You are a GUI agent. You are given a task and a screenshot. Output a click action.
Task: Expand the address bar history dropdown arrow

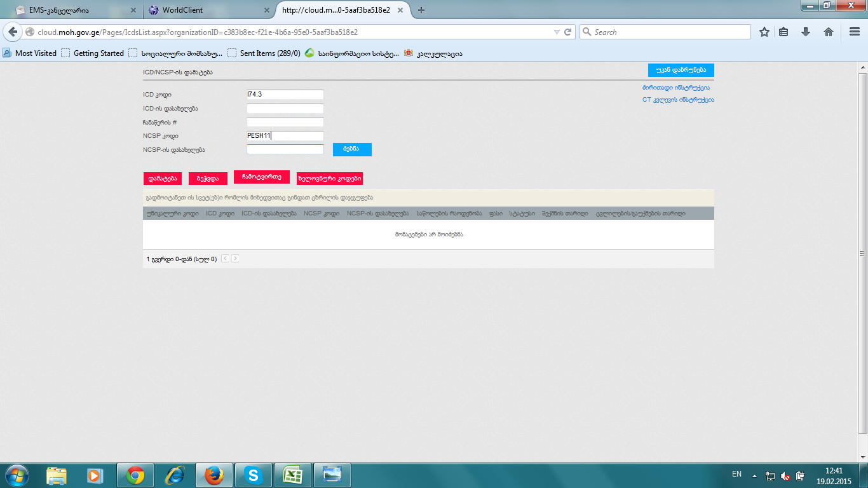557,32
